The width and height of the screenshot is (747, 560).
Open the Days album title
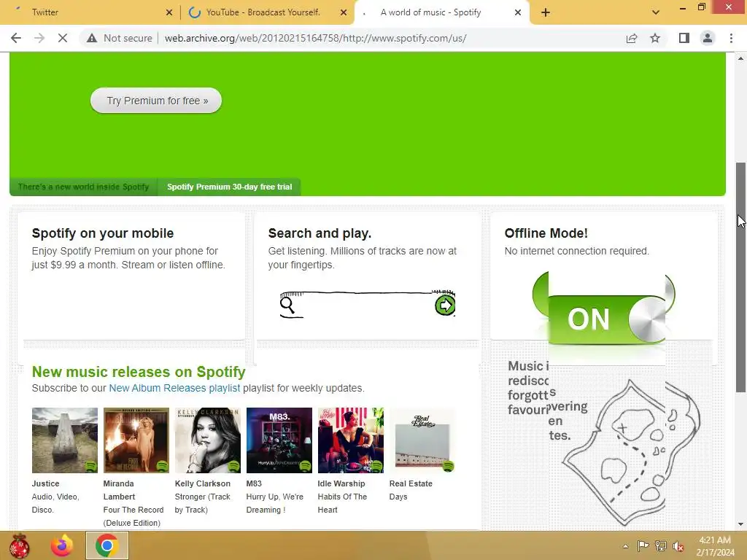click(398, 497)
